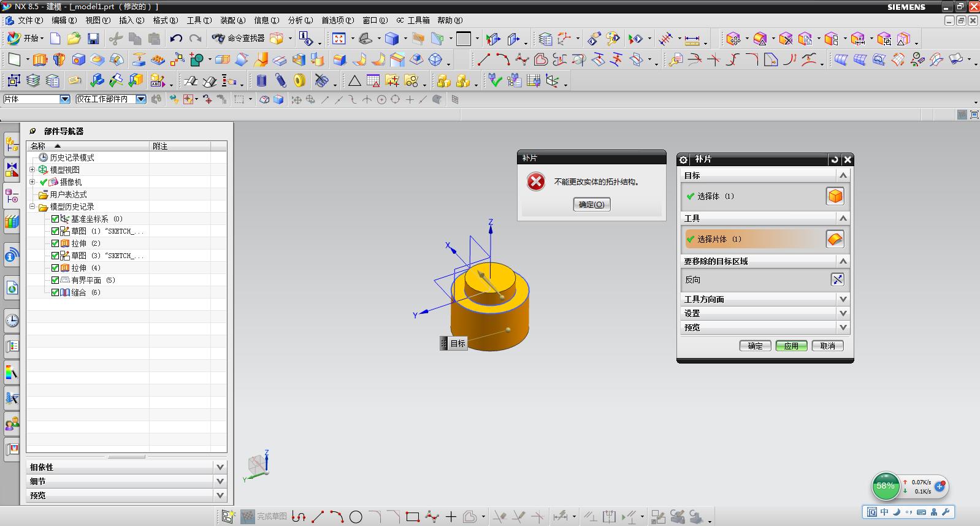Uncheck the 基准坐标系 (0) feature checkbox
The height and width of the screenshot is (526, 980).
tap(55, 219)
